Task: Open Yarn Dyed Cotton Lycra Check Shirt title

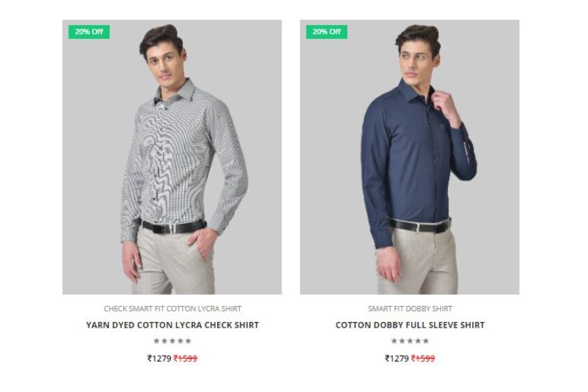Action: (173, 325)
